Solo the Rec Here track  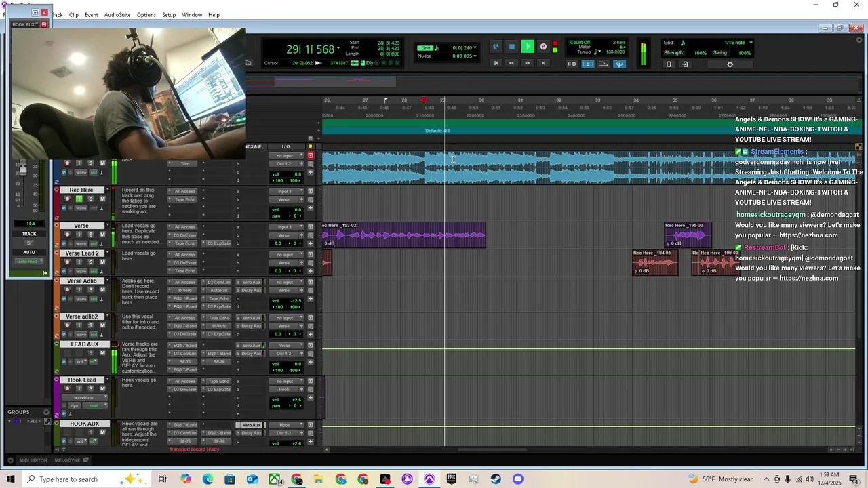[x=90, y=199]
